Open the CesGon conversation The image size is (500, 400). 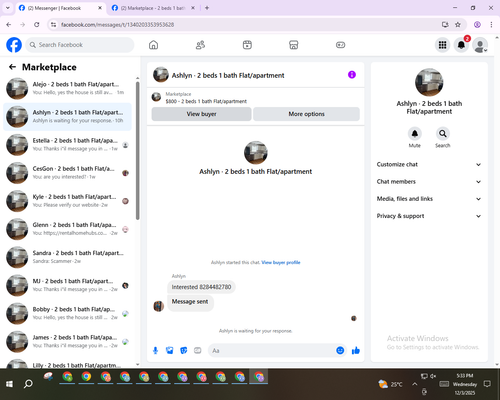[67, 173]
